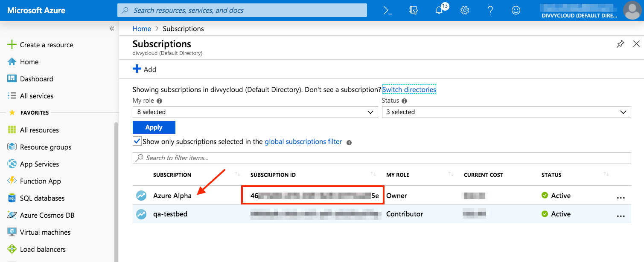Uncheck Show only subscriptions selected checkbox
644x262 pixels.
pos(137,141)
